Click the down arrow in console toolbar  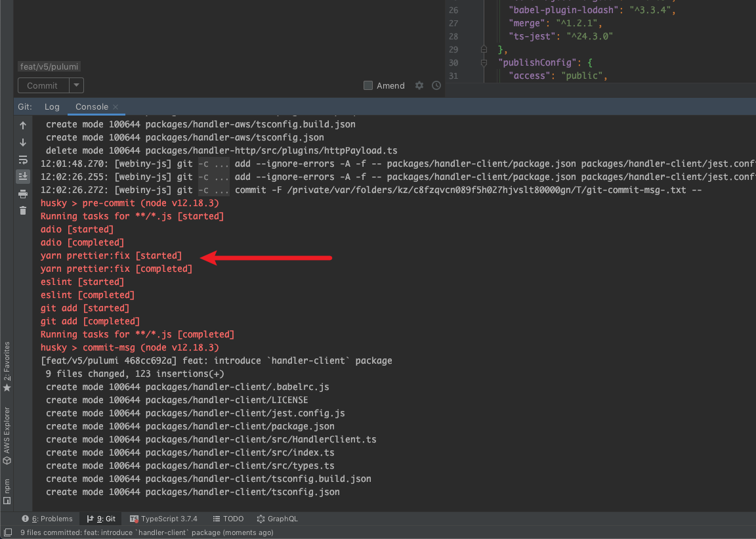[x=23, y=142]
